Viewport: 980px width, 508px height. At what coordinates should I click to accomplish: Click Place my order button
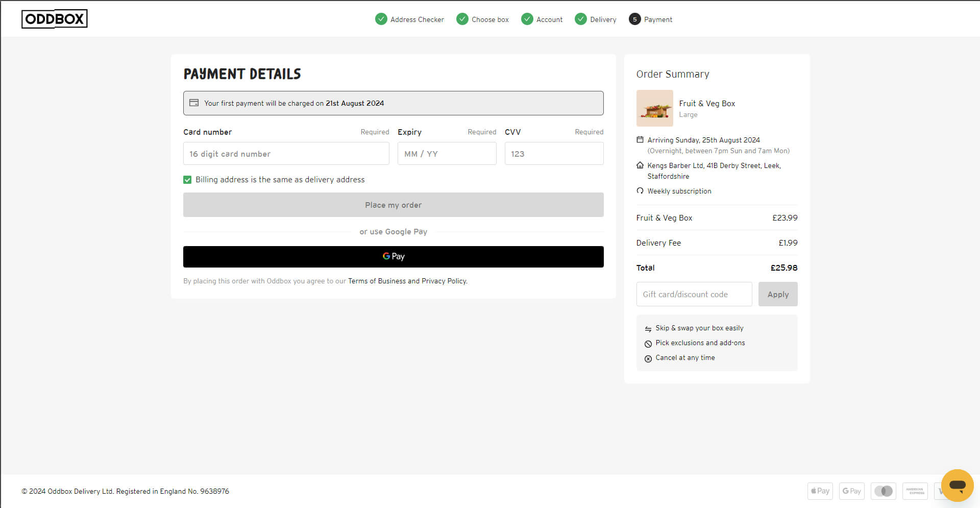(x=394, y=205)
